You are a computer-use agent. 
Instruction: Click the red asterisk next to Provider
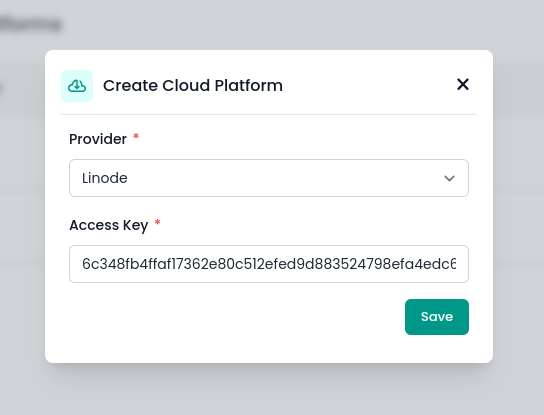[x=136, y=136]
